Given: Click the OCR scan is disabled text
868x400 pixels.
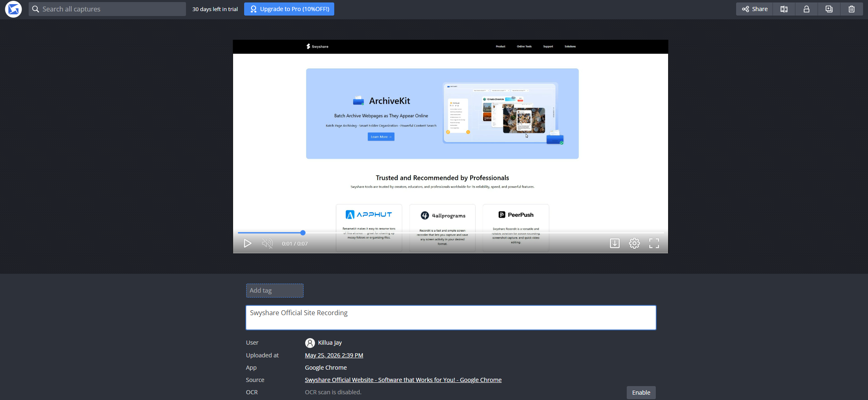Looking at the screenshot, I should click(333, 392).
